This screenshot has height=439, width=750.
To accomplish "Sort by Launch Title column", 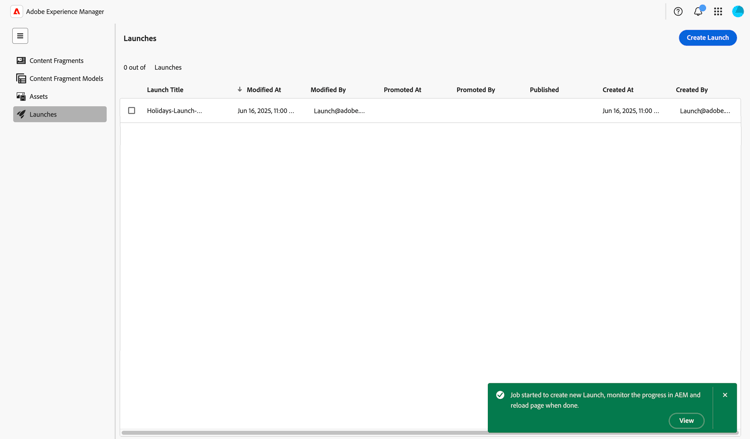I will coord(165,89).
